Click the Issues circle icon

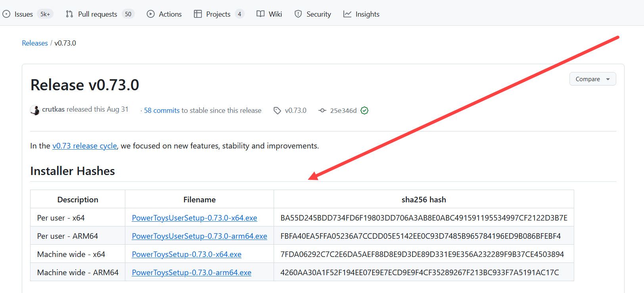coord(6,14)
